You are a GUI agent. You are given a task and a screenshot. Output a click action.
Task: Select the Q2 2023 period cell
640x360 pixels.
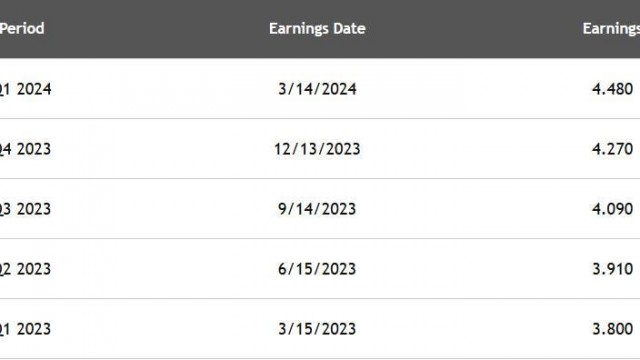click(x=25, y=269)
